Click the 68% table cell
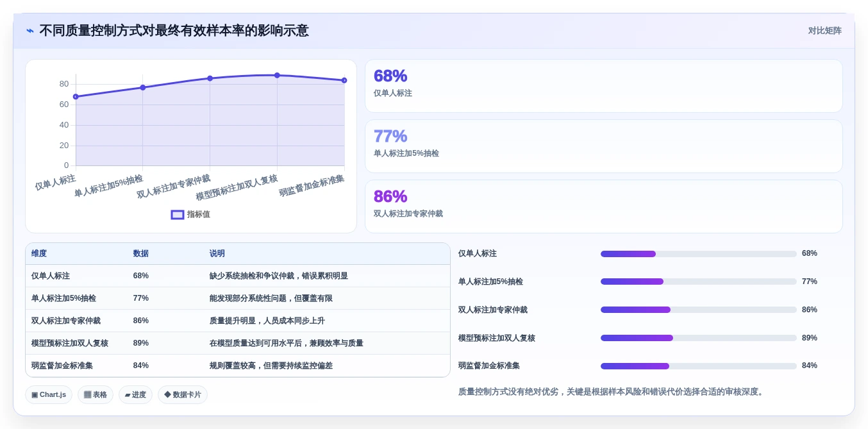868x429 pixels. click(x=141, y=276)
